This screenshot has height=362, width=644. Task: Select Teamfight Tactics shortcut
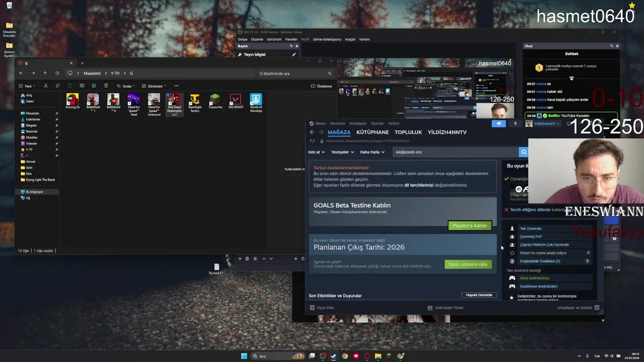click(195, 103)
